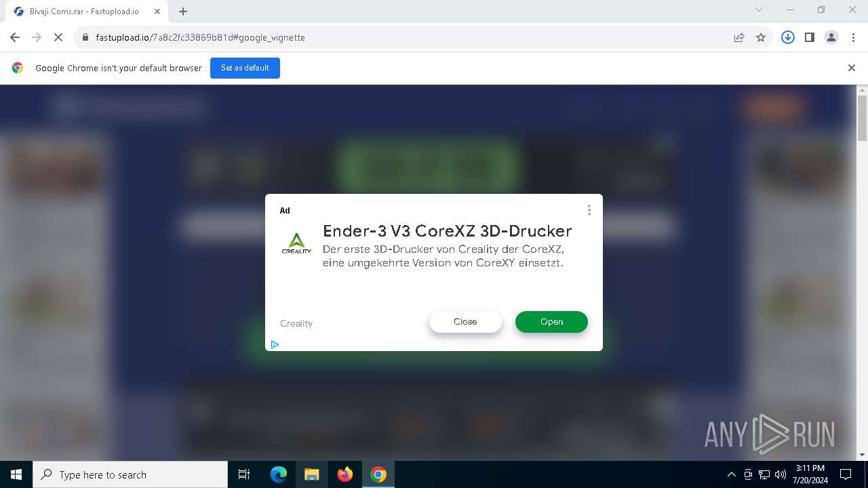Click the AdChoices triangle icon
The width and height of the screenshot is (868, 488).
(x=275, y=344)
